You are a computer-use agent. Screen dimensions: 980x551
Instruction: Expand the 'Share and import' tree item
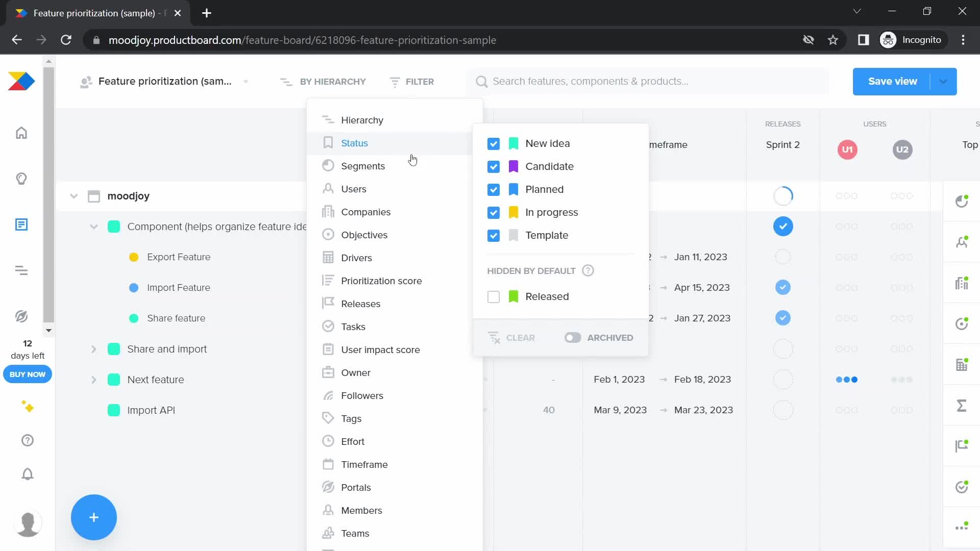click(x=93, y=348)
